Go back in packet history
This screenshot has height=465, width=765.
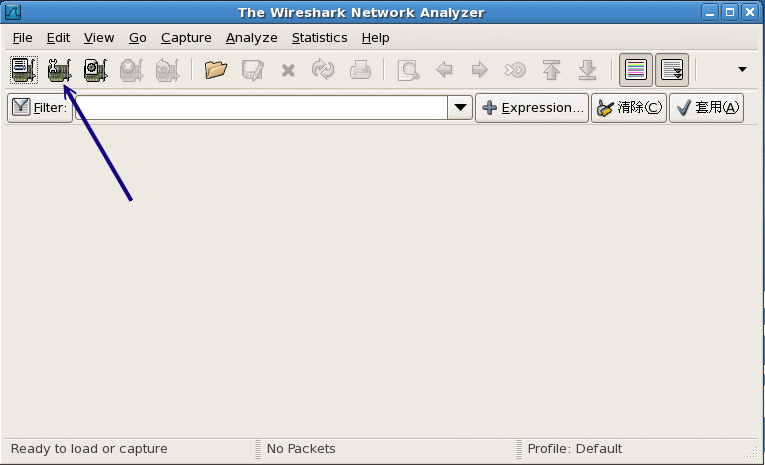[444, 70]
